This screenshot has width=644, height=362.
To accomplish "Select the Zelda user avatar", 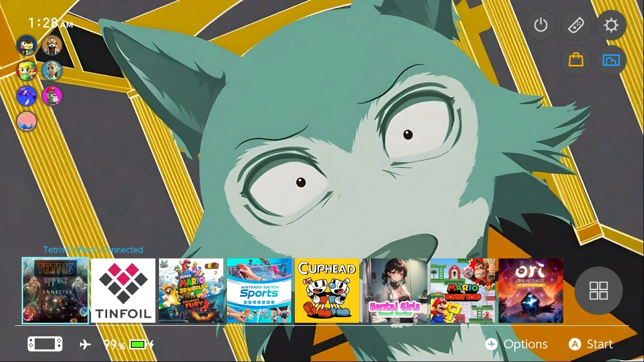I will (52, 70).
